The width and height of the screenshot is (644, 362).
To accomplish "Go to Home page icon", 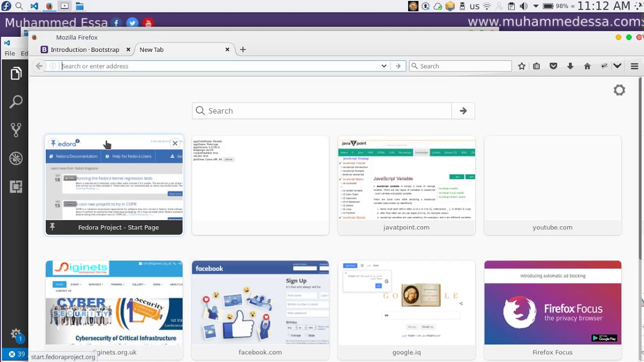I will (587, 66).
